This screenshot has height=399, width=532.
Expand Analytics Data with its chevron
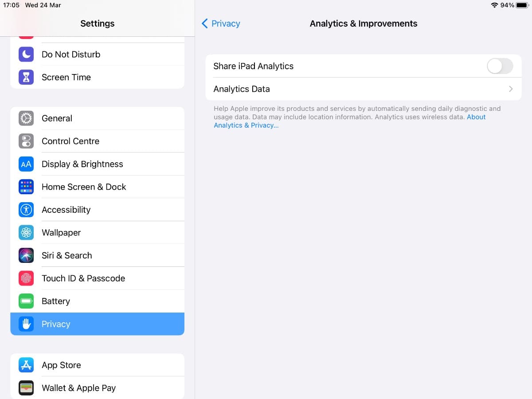511,89
